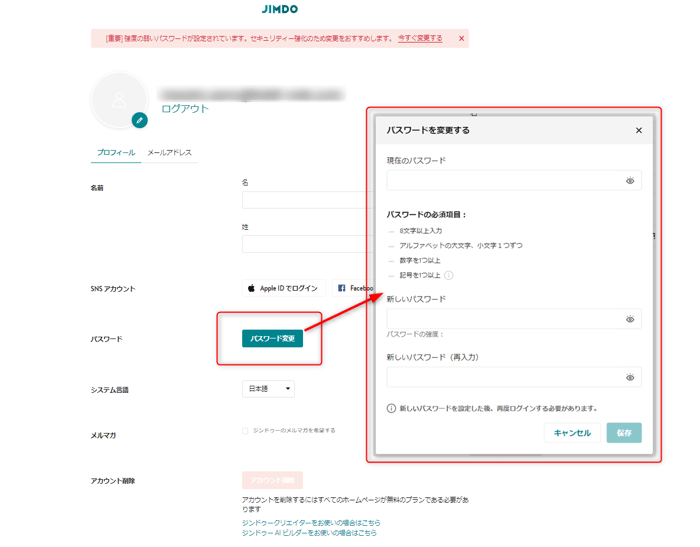Focus the 名 first name field
Image resolution: width=700 pixels, height=547 pixels.
[308, 200]
